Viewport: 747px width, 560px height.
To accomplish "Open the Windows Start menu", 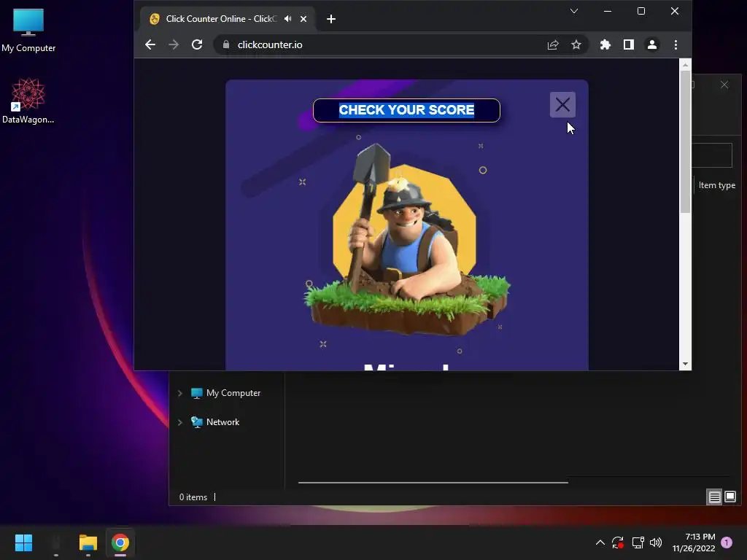I will point(23,542).
